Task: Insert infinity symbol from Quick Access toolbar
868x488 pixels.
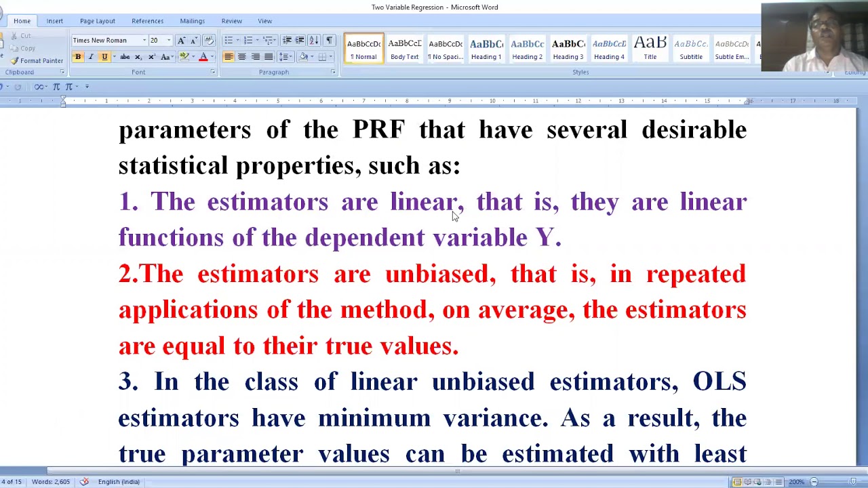Action: pos(39,87)
